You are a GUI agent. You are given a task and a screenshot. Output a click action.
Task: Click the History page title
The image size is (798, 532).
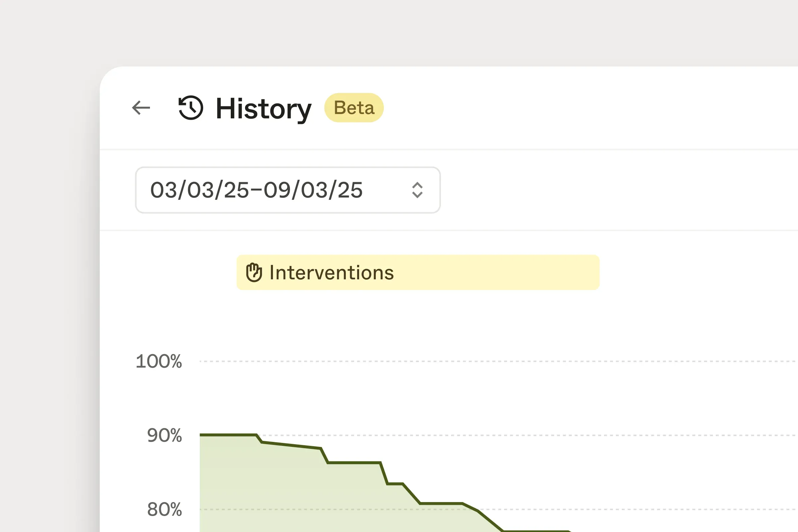click(264, 109)
